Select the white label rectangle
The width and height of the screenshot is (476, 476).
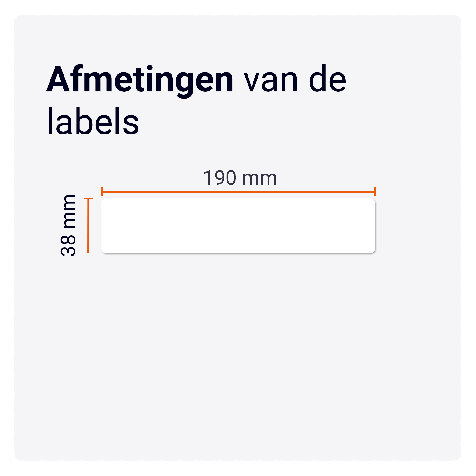pyautogui.click(x=238, y=226)
